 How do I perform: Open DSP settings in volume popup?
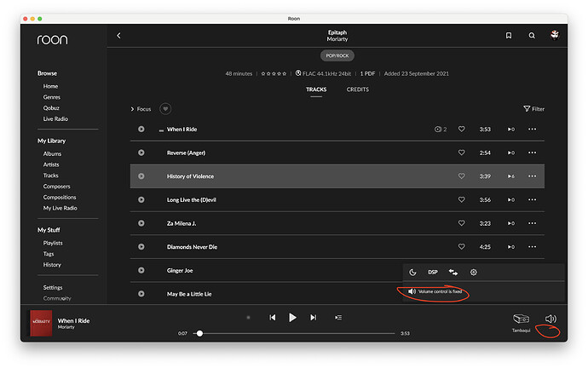[x=433, y=273]
